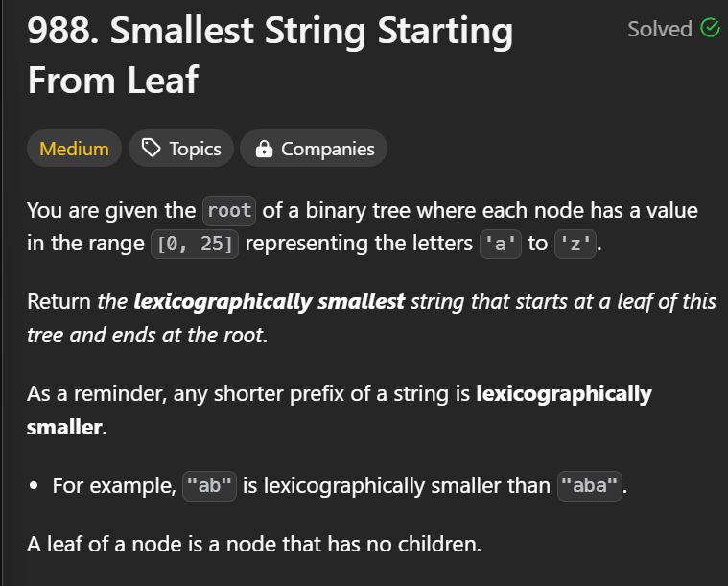Image resolution: width=728 pixels, height=586 pixels.
Task: Open the locked Companies list
Action: click(x=314, y=149)
